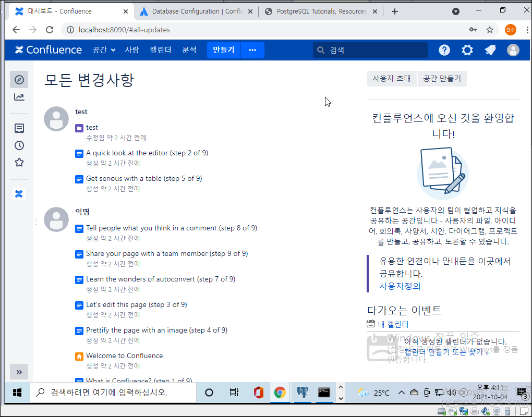532x417 pixels.
Task: Show hidden system tray icons chevron
Action: (402, 393)
